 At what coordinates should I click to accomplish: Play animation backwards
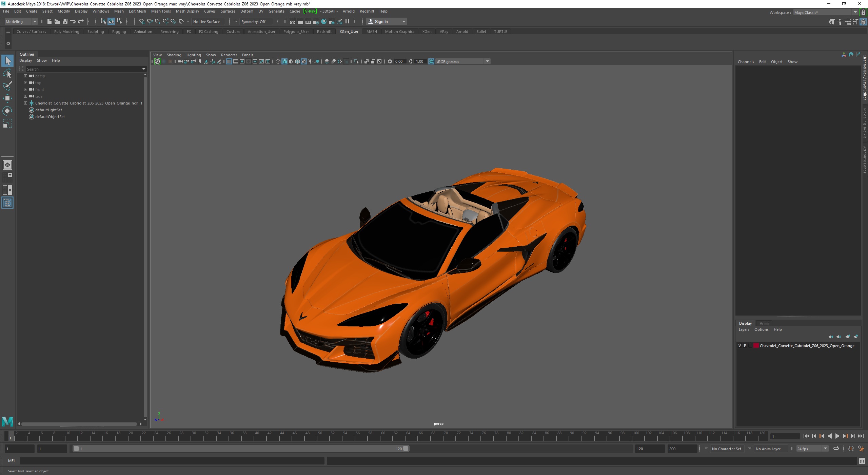pyautogui.click(x=829, y=436)
